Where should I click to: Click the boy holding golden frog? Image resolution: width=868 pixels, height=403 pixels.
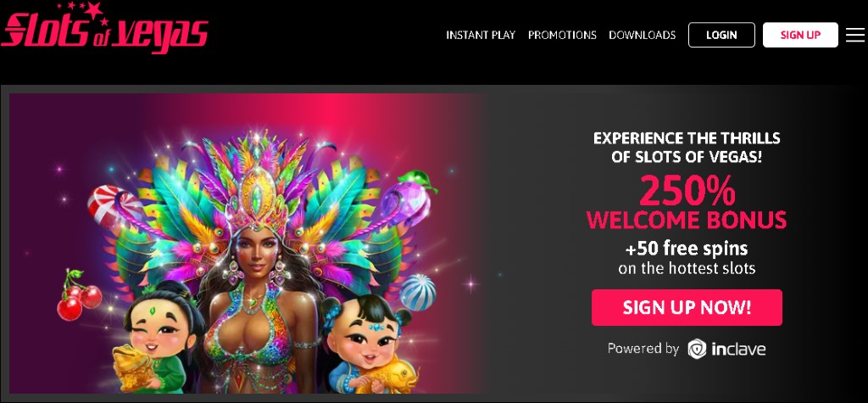(x=156, y=339)
